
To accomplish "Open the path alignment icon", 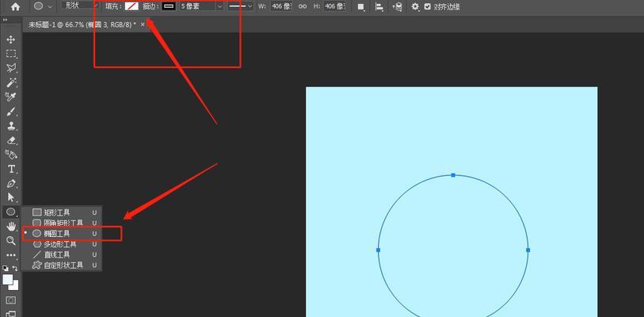I will pos(380,6).
